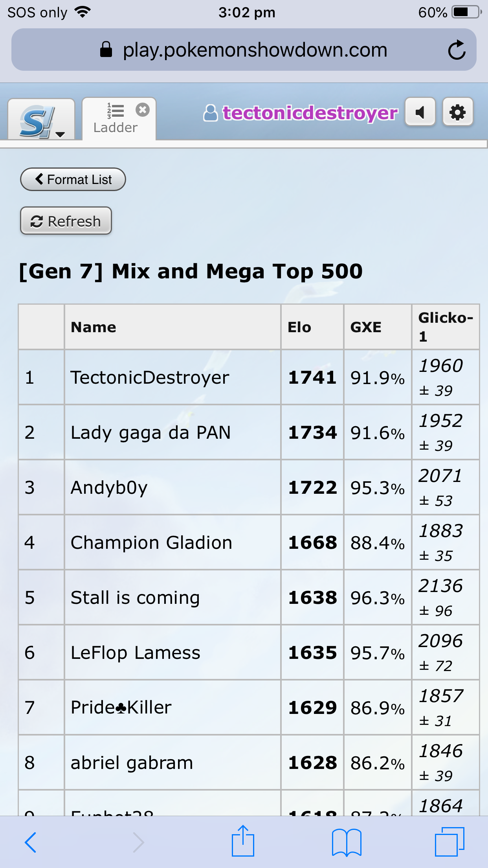Select Lady gaga da PAN ladder entry
This screenshot has height=868, width=488.
coord(150,432)
